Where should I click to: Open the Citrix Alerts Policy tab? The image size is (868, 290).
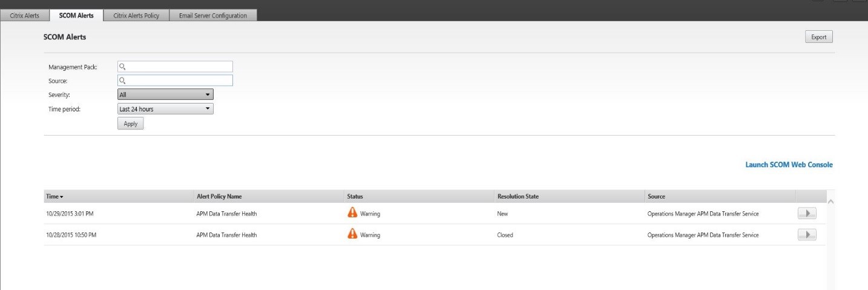pos(136,16)
